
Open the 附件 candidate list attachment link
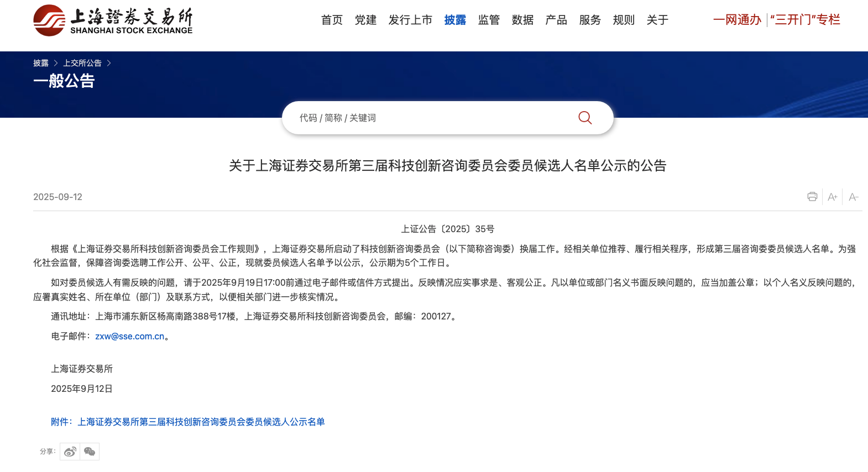[188, 422]
